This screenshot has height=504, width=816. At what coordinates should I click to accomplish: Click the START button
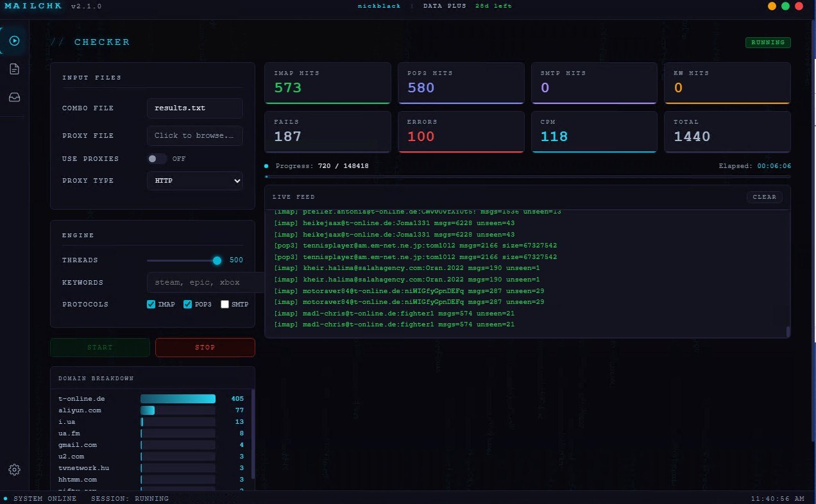pyautogui.click(x=100, y=348)
